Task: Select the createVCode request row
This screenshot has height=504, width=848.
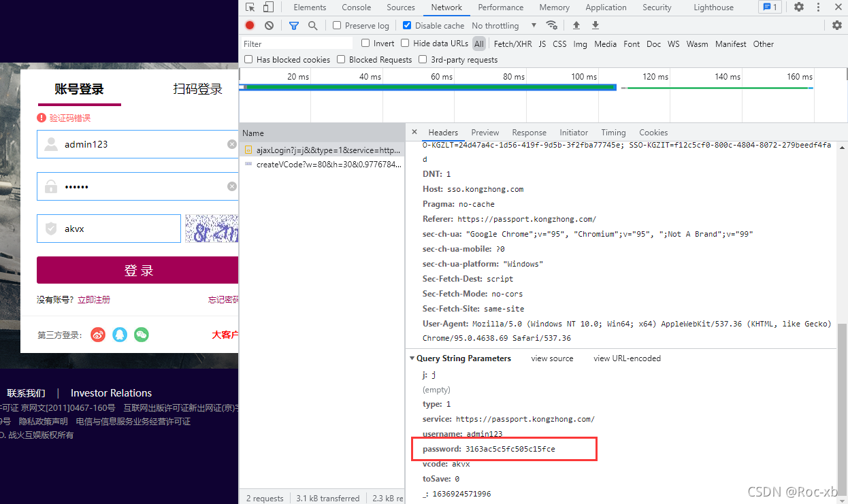Action: [323, 165]
